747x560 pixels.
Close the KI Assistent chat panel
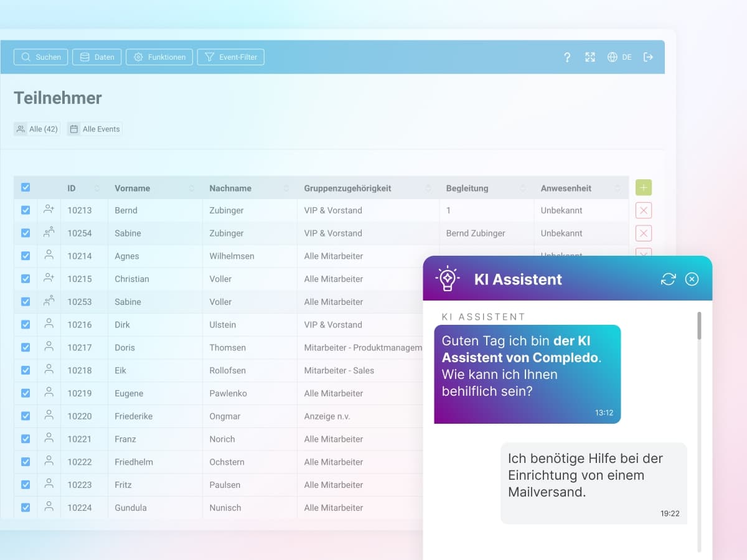(692, 279)
